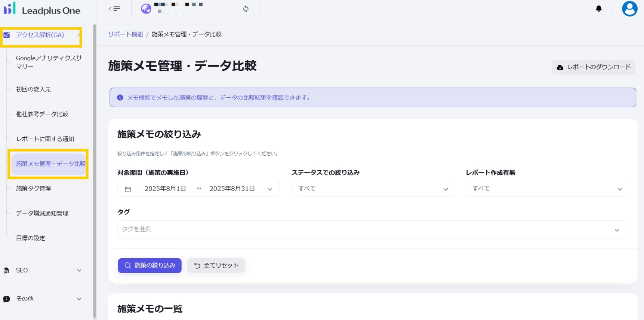Open notifications with the bell icon
Image resolution: width=644 pixels, height=320 pixels.
[x=598, y=9]
